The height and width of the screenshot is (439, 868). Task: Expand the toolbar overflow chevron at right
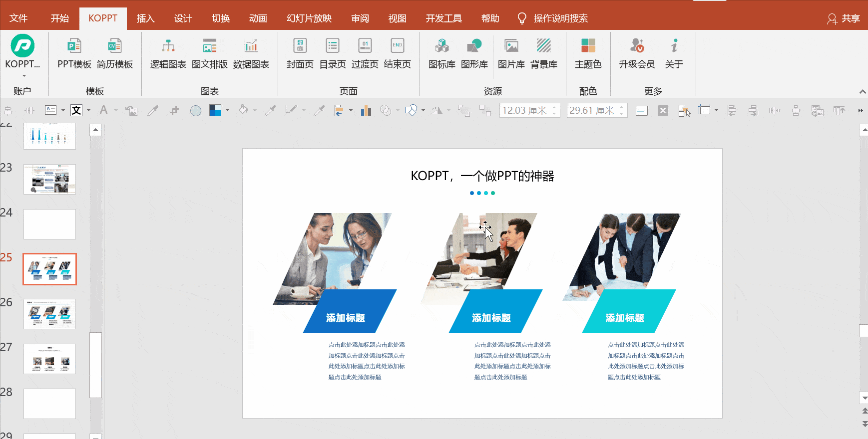[860, 110]
